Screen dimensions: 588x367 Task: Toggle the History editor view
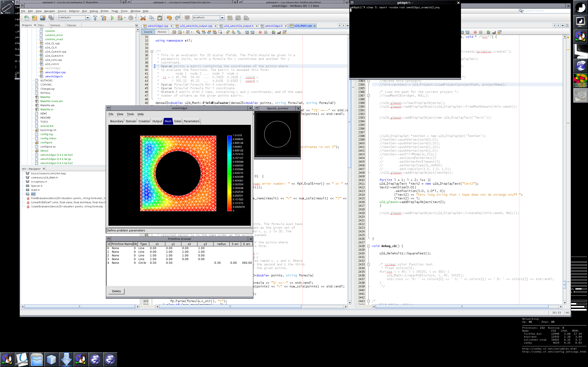coord(162,32)
